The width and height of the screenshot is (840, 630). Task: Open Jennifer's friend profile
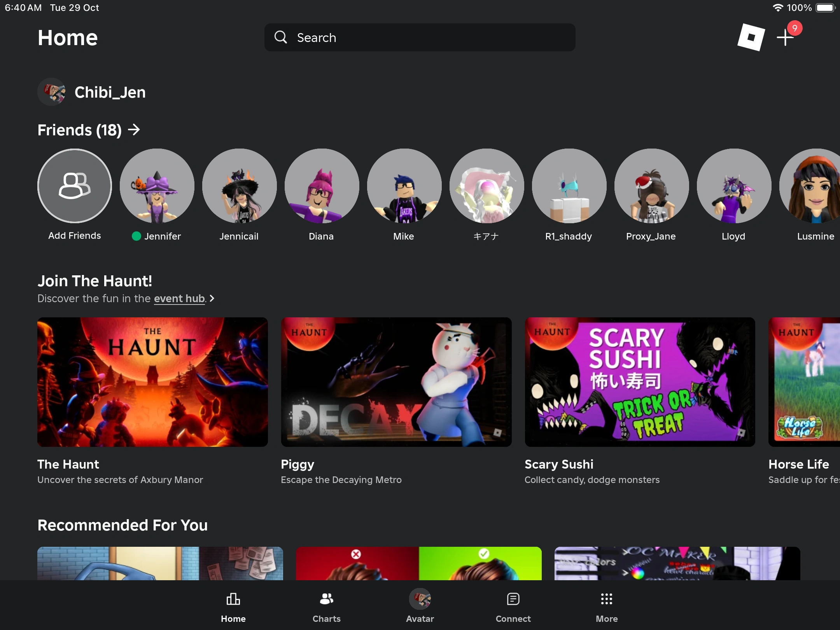157,186
